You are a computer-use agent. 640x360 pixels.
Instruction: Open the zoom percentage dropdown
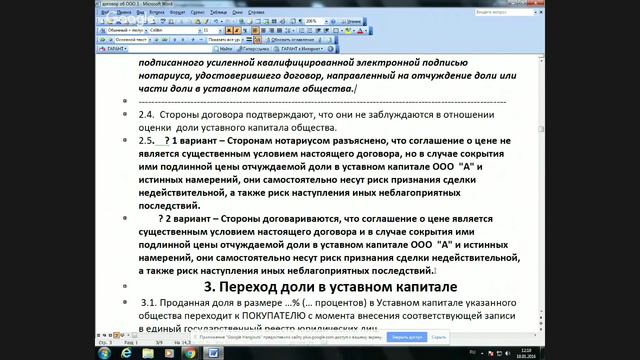click(326, 21)
